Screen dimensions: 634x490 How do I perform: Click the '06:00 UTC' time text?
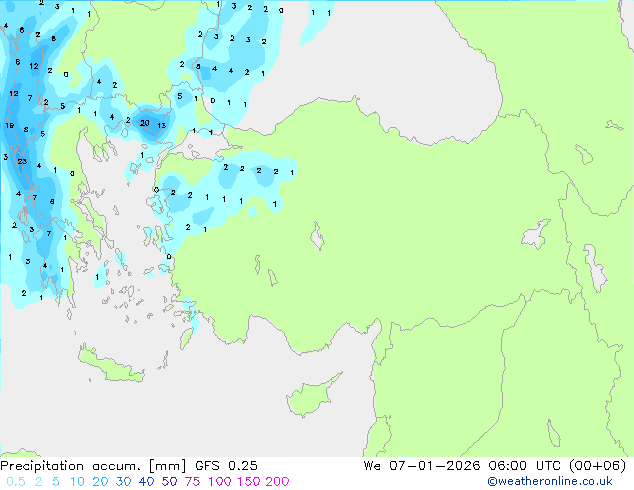pyautogui.click(x=524, y=466)
